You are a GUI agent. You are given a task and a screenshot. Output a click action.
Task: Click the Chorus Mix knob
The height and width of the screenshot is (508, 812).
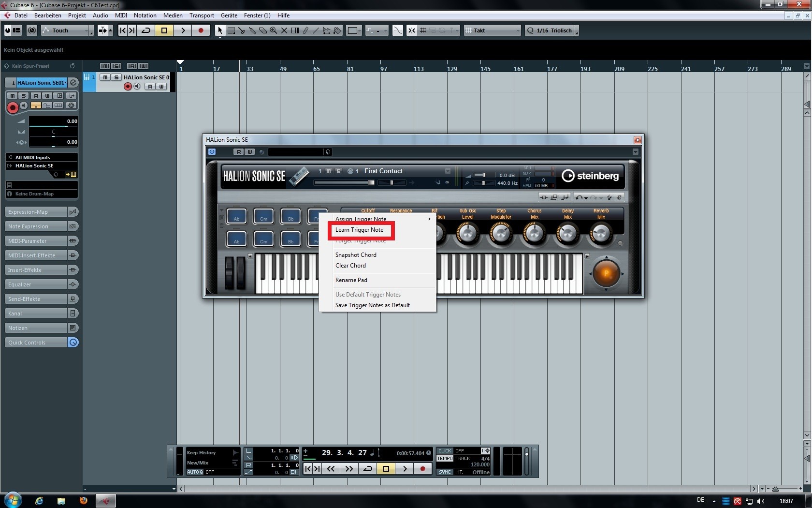(534, 234)
